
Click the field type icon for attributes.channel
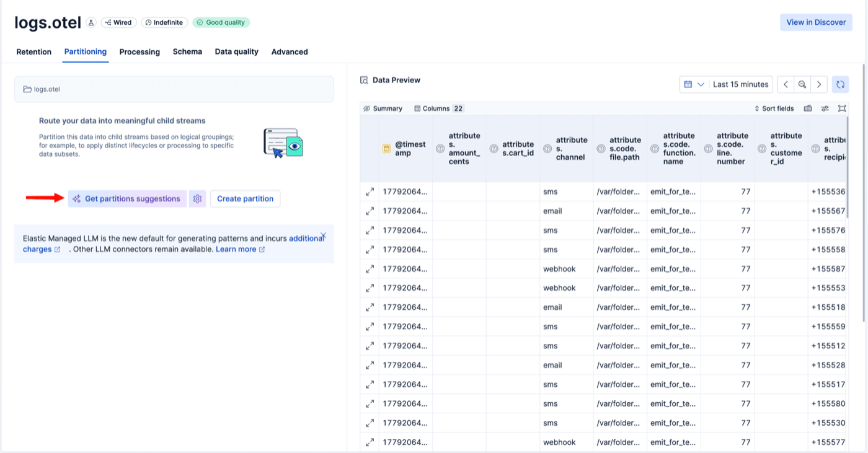point(547,149)
